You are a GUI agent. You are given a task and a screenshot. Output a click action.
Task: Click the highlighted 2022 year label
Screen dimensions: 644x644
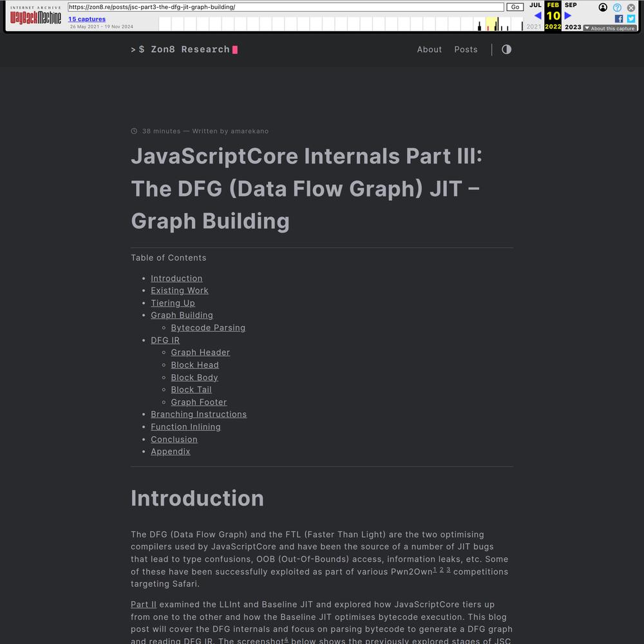point(553,26)
